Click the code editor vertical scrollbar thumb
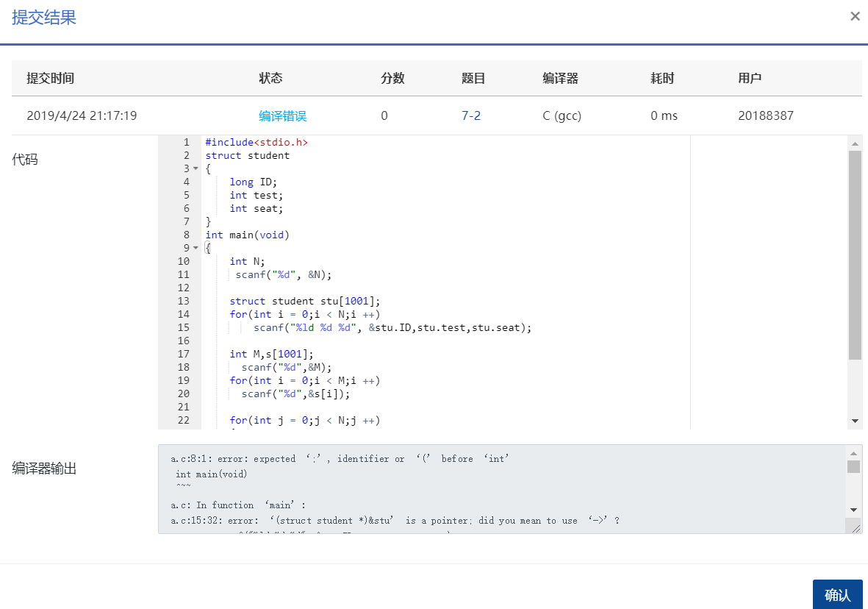 point(856,255)
